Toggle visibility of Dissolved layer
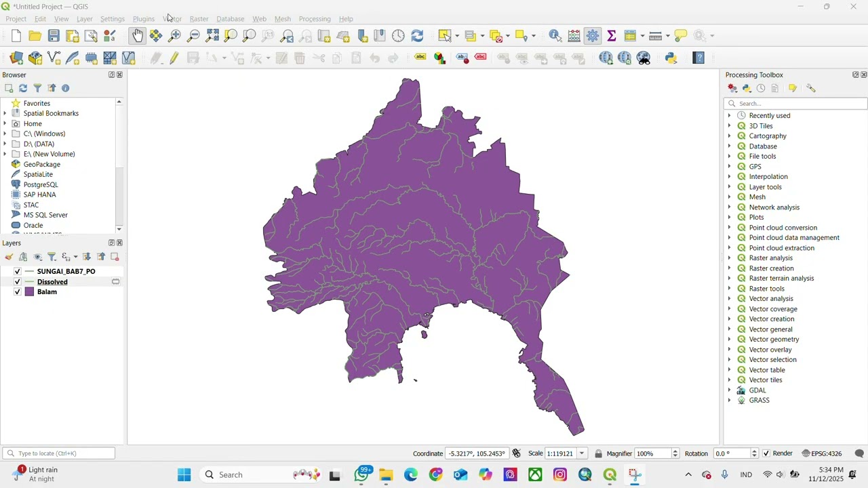This screenshot has height=488, width=868. pyautogui.click(x=18, y=281)
